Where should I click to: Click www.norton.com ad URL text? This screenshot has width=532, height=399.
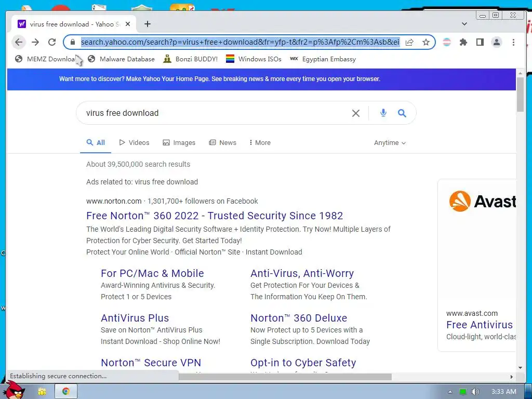point(114,201)
